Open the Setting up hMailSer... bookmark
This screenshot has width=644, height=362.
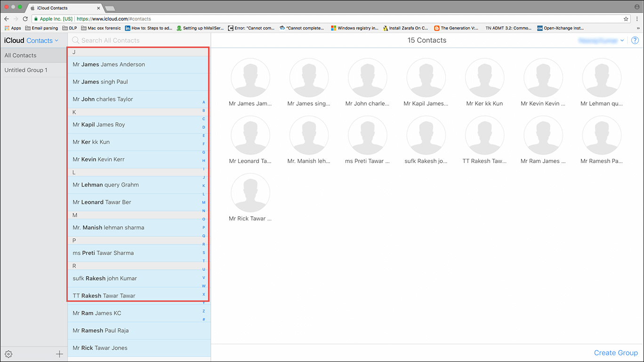200,28
